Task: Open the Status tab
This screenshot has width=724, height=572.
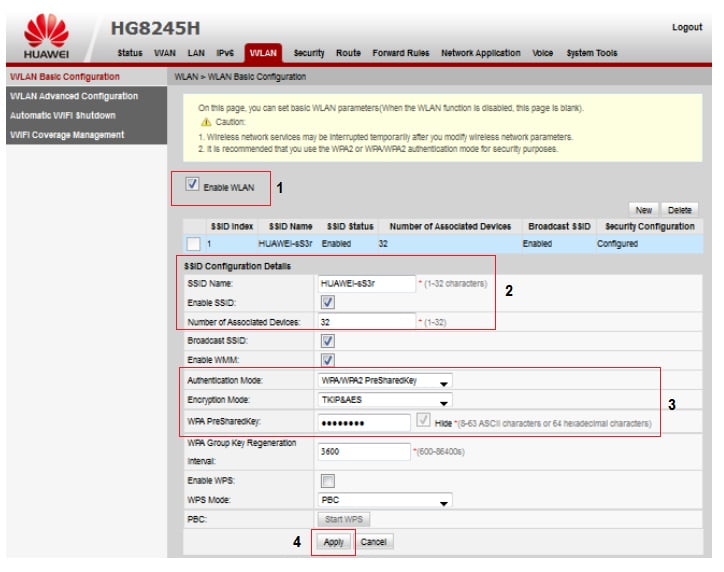Action: [x=130, y=53]
